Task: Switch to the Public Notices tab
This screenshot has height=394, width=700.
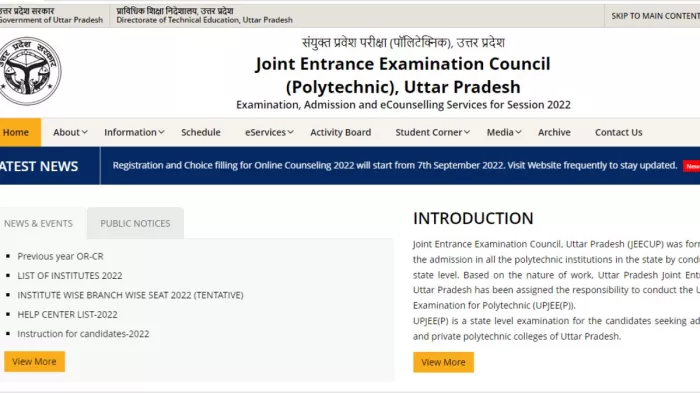Action: pyautogui.click(x=135, y=223)
